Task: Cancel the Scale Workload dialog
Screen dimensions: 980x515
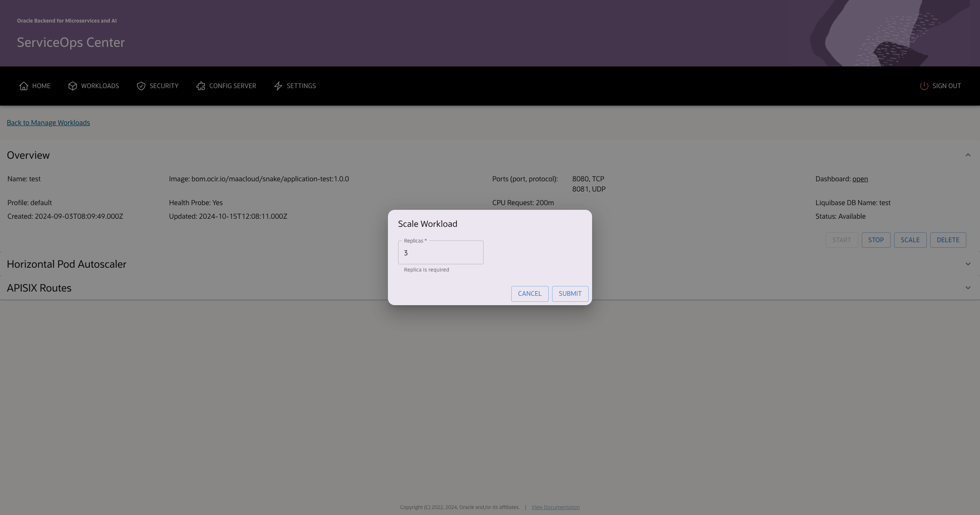Action: pyautogui.click(x=530, y=294)
